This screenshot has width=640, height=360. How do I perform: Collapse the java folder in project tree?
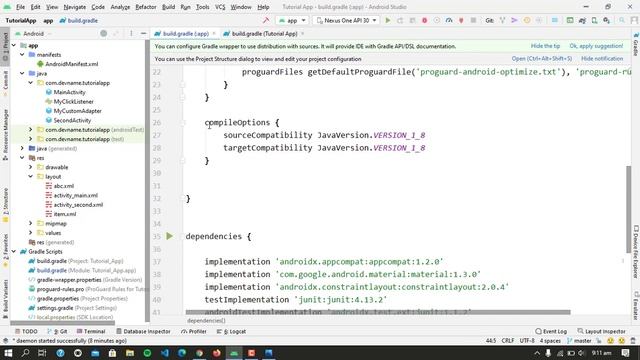(22, 73)
